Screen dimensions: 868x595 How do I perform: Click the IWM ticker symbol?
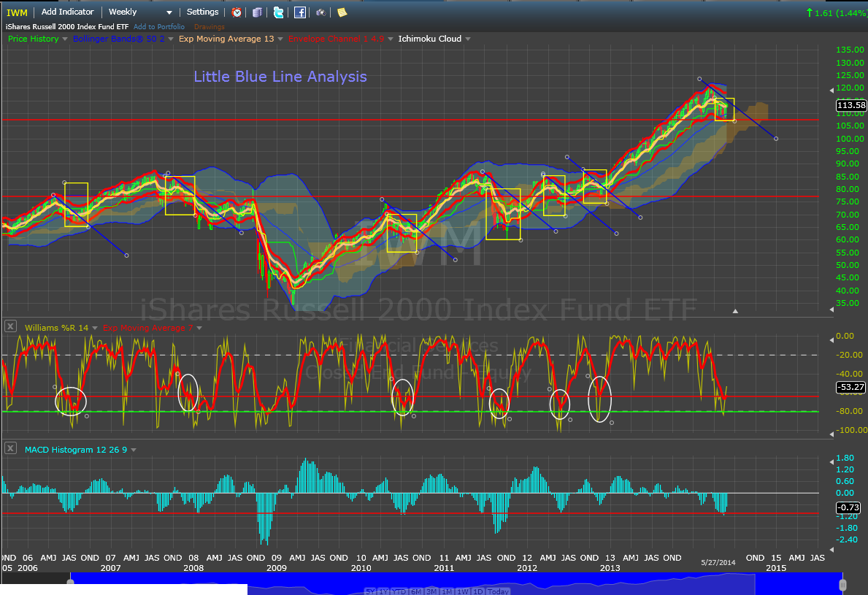[x=17, y=12]
